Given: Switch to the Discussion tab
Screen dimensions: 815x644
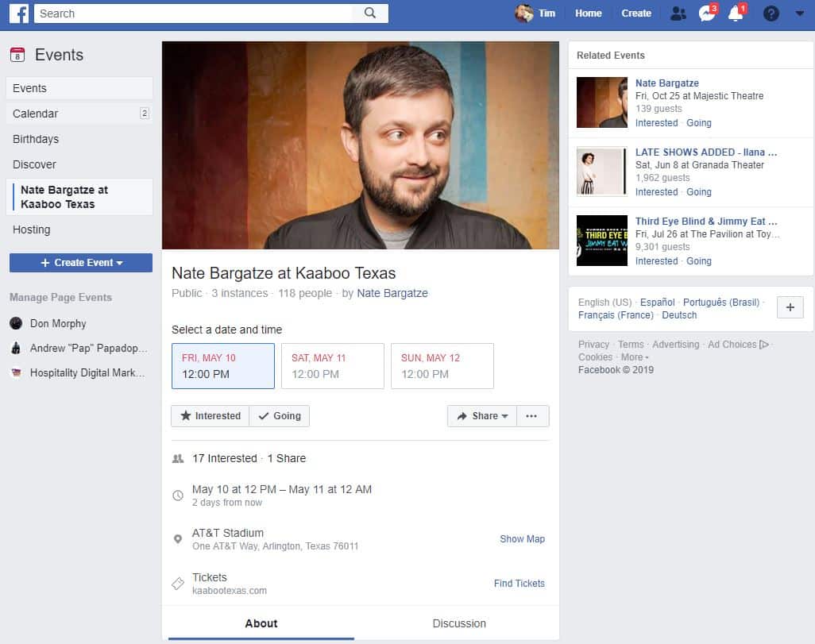Looking at the screenshot, I should [459, 623].
